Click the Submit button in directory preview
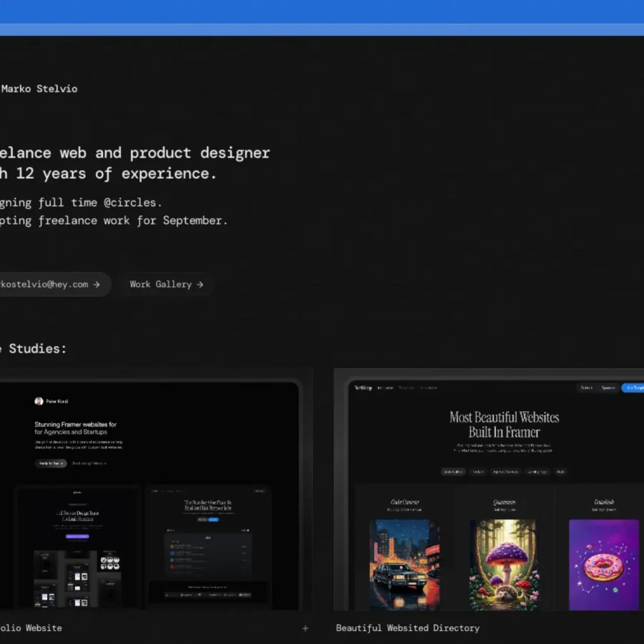This screenshot has height=644, width=644. click(586, 388)
